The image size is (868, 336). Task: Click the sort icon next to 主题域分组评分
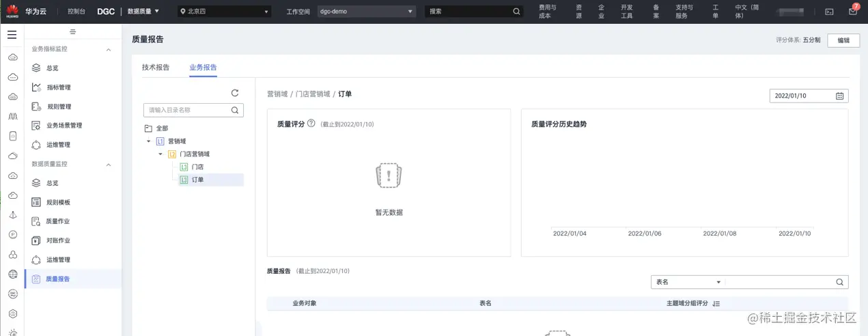tap(716, 303)
